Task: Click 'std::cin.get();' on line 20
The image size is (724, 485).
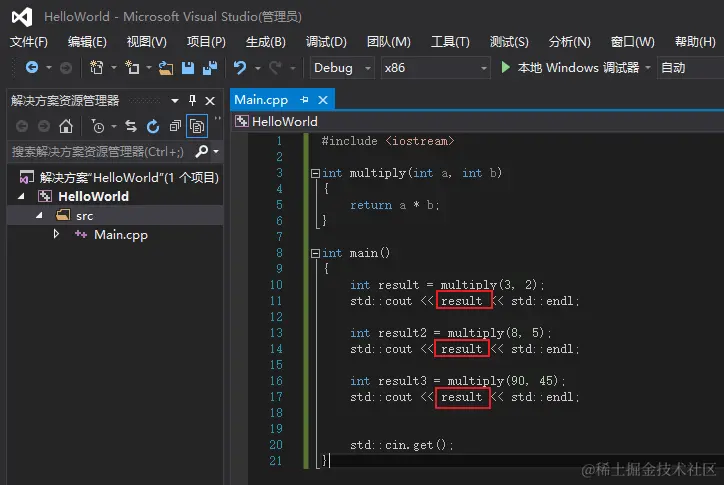Action: (x=401, y=445)
